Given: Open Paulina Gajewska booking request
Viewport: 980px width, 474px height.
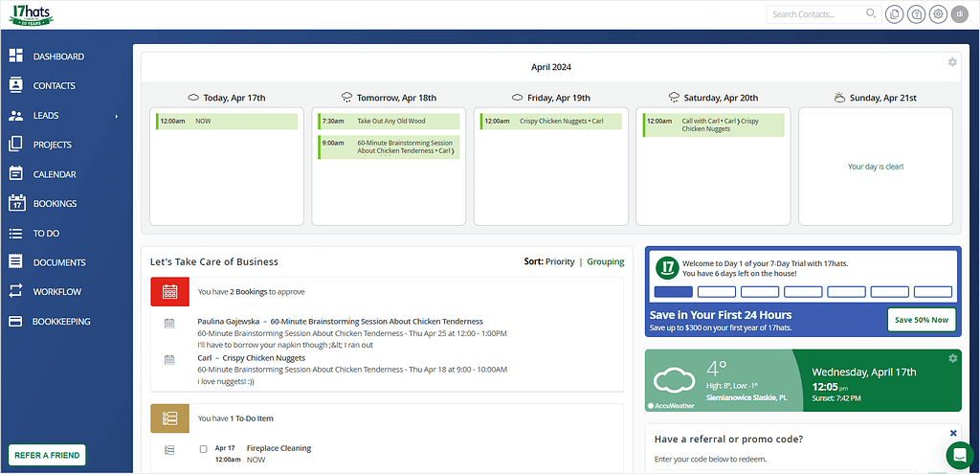Looking at the screenshot, I should [x=340, y=322].
